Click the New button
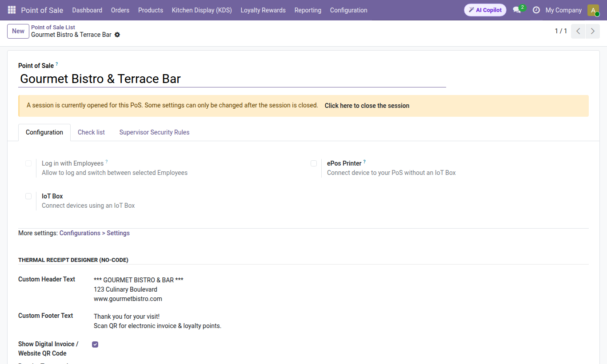The image size is (607, 364). [x=18, y=31]
